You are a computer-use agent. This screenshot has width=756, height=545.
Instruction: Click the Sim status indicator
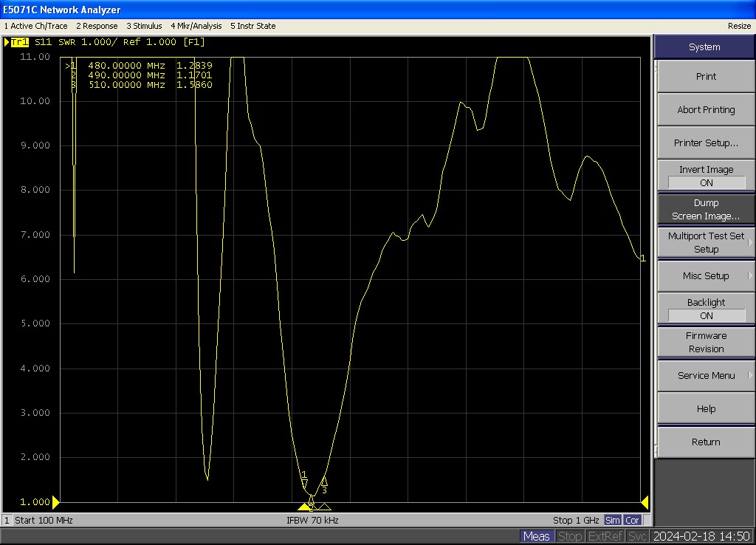pos(612,521)
